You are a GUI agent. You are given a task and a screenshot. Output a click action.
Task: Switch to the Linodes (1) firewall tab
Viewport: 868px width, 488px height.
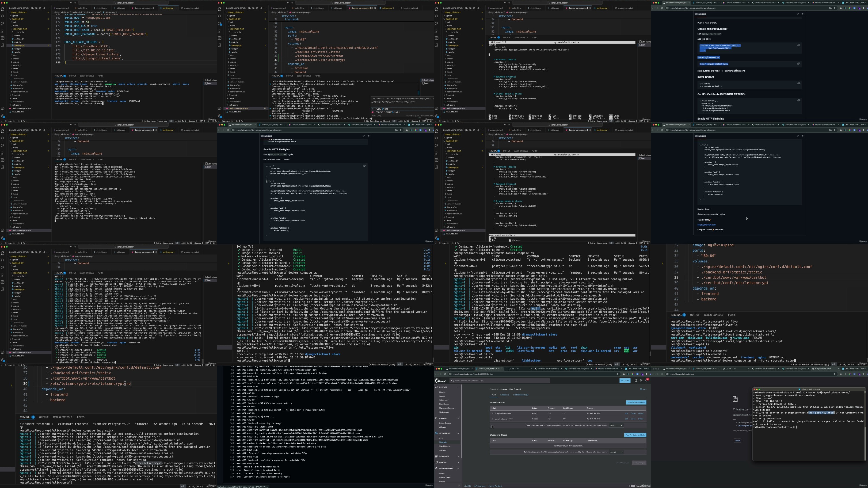click(x=505, y=395)
